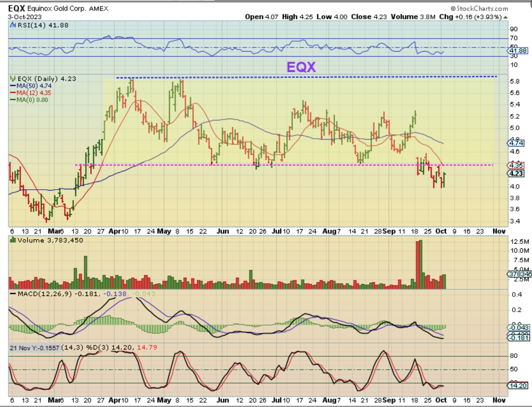532x407 pixels.
Task: Click the 5.8 label on the price axis
Action: tap(515, 81)
